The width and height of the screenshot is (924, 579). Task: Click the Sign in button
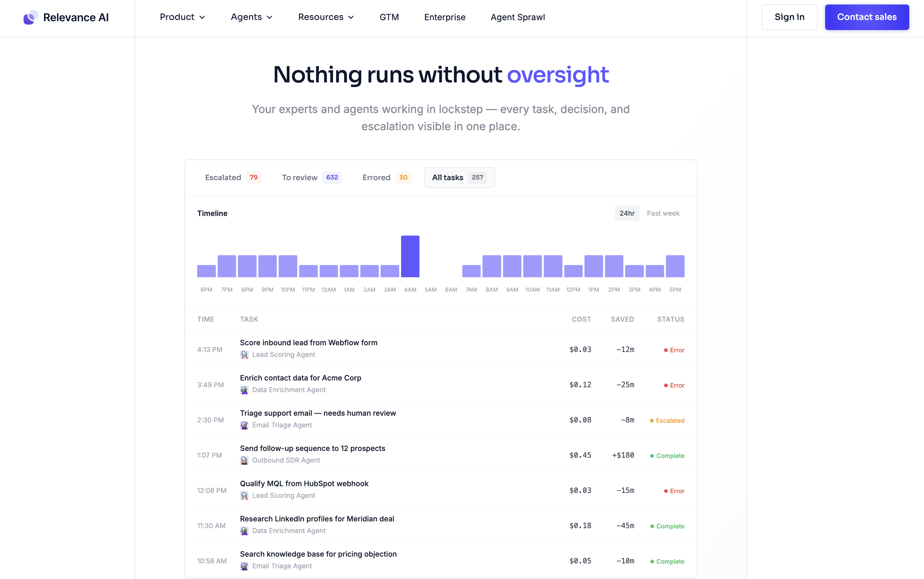pyautogui.click(x=789, y=17)
